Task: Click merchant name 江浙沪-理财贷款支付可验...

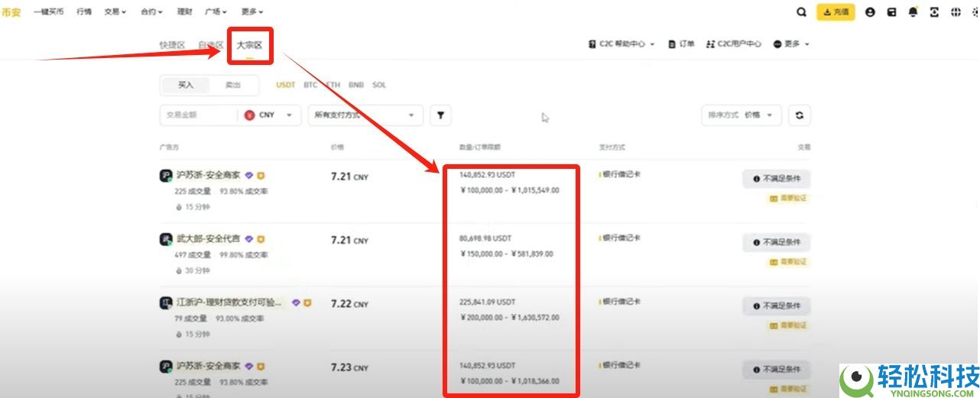Action: [x=229, y=303]
